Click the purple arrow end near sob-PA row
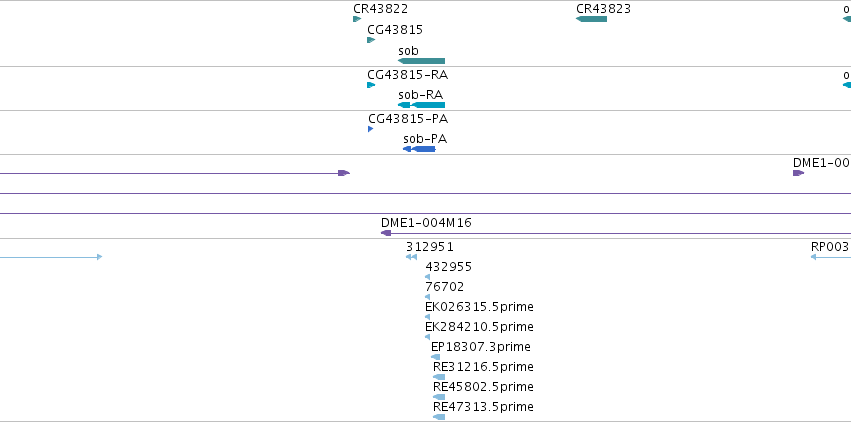The image size is (851, 422). (344, 173)
